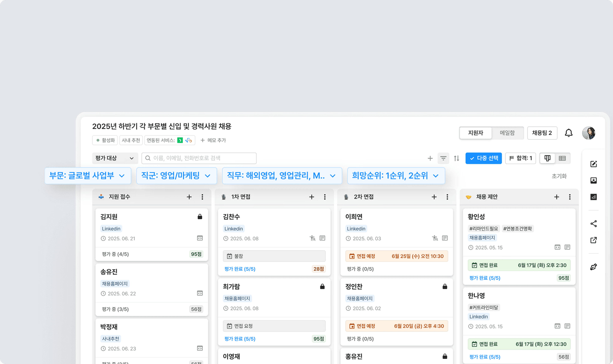Viewport: 613px width, 364px height.
Task: Open the 직군: 영업/마케팅 filter dropdown
Action: [177, 176]
